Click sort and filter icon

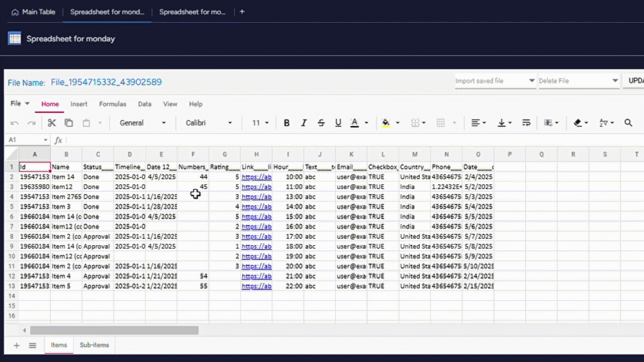pyautogui.click(x=603, y=123)
